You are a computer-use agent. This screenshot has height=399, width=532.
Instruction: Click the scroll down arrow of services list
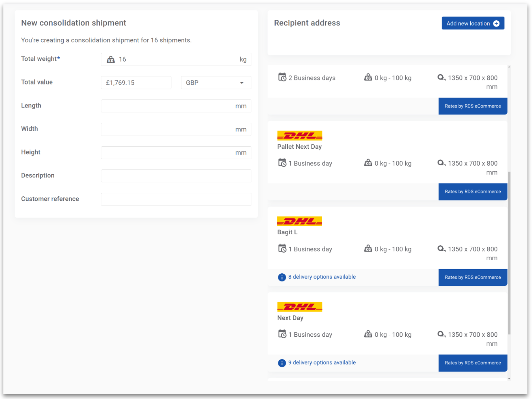pos(509,379)
